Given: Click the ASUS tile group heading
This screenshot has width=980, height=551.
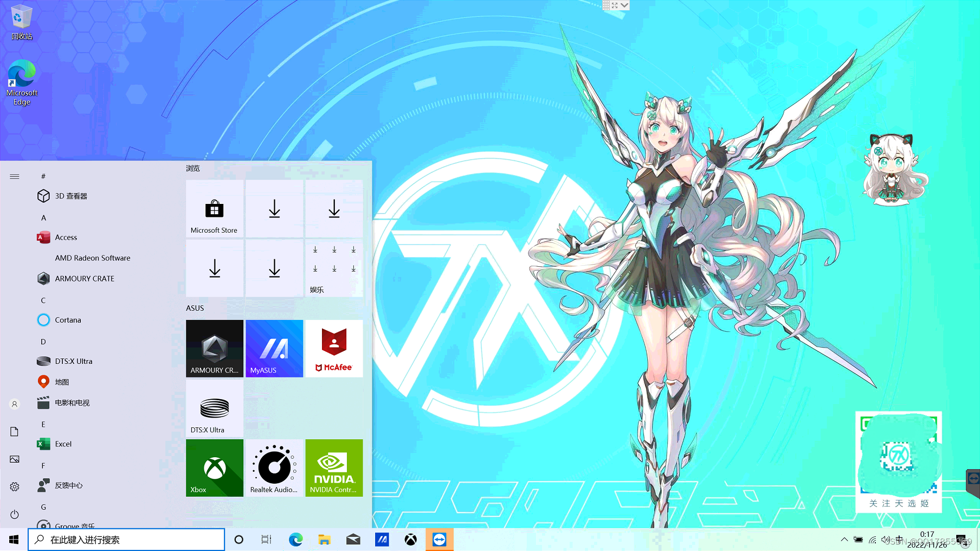Looking at the screenshot, I should 195,308.
